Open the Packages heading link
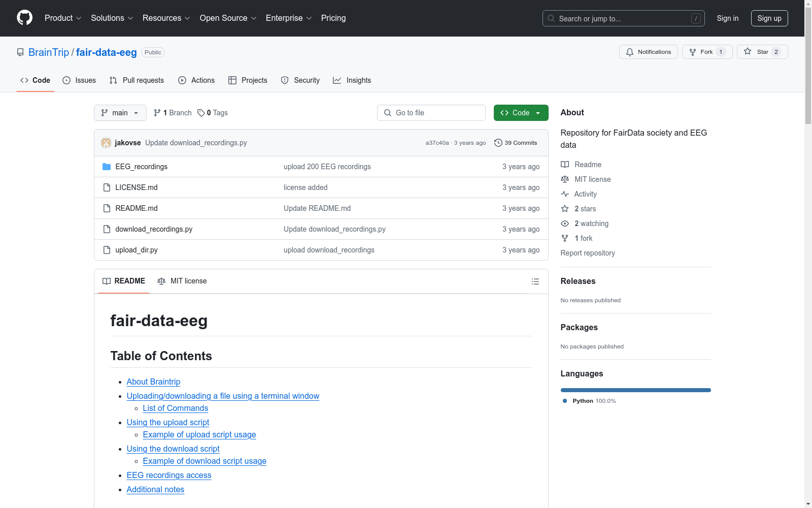812x508 pixels. coord(579,327)
